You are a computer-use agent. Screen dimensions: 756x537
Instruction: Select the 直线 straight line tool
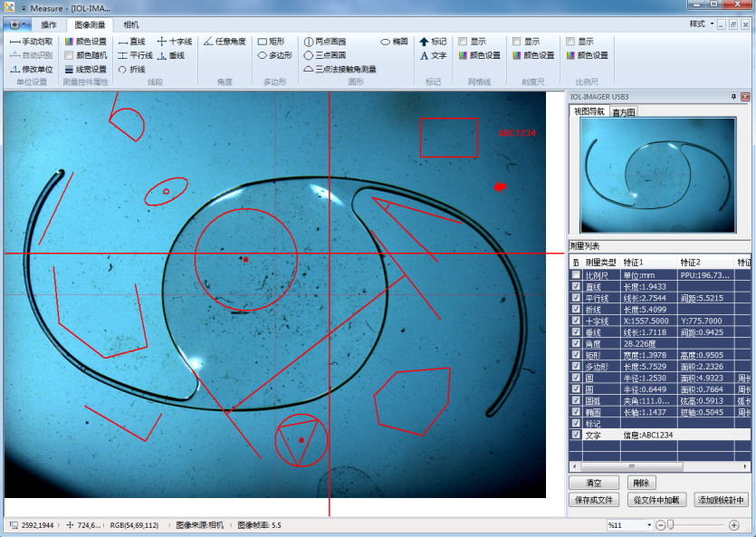point(131,42)
